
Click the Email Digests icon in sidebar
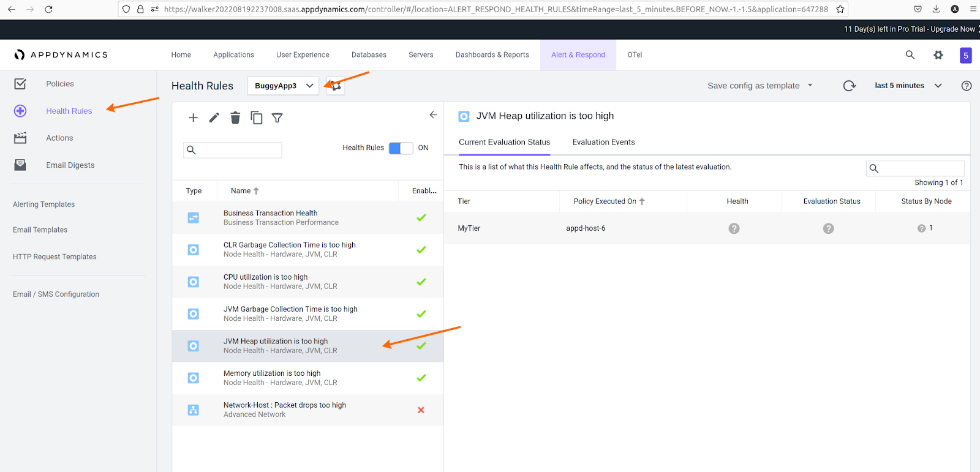click(20, 165)
